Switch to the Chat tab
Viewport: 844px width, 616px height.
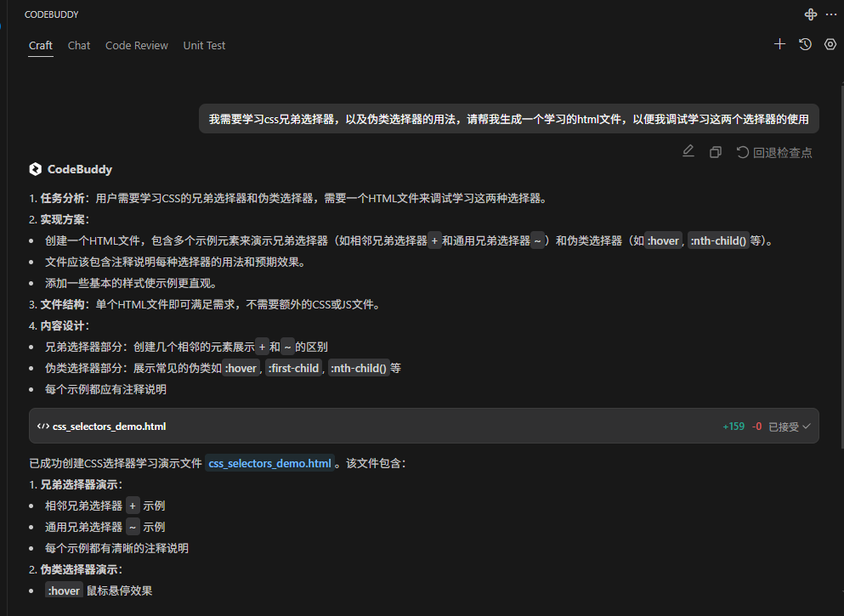point(79,46)
